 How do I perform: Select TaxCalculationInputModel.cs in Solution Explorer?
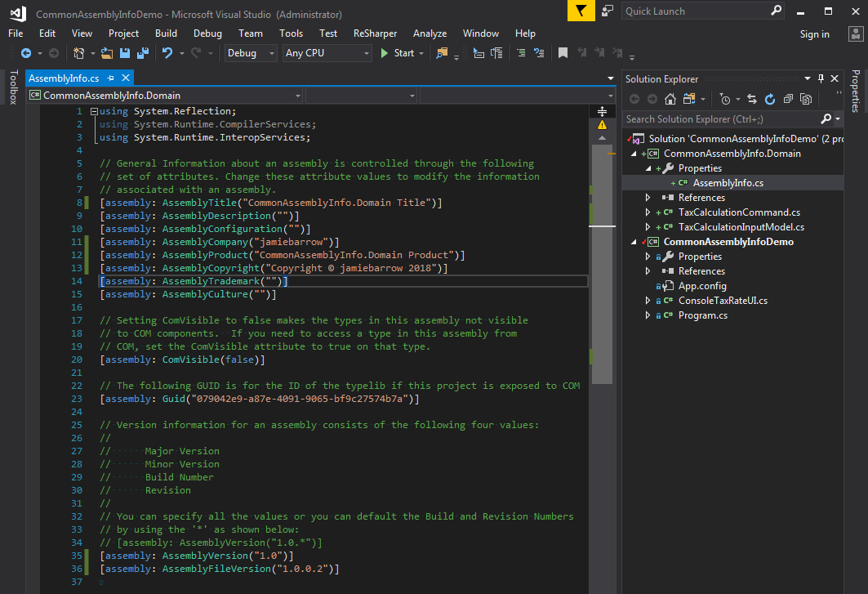[x=741, y=227]
